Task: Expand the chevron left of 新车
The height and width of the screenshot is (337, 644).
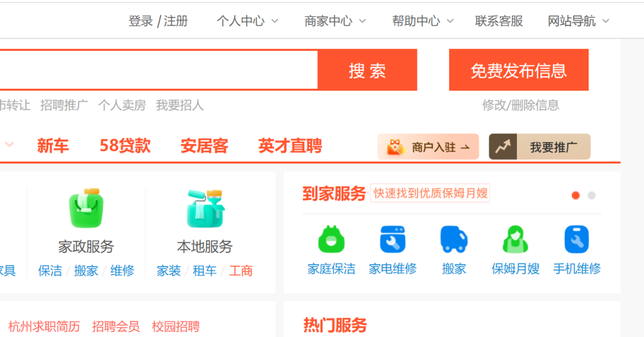Action: pos(9,144)
